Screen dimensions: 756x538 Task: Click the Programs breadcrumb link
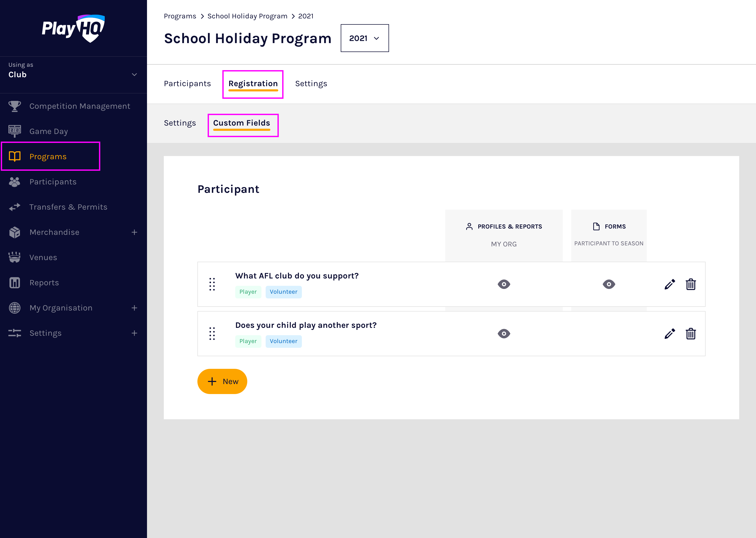click(180, 16)
